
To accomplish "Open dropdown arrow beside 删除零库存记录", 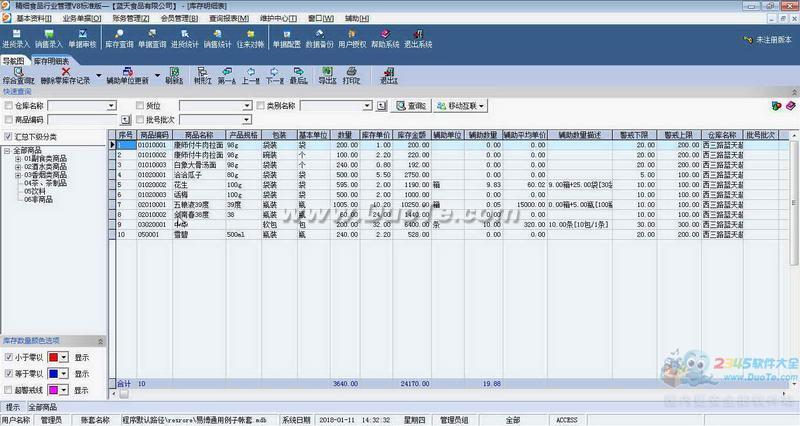I will point(98,76).
